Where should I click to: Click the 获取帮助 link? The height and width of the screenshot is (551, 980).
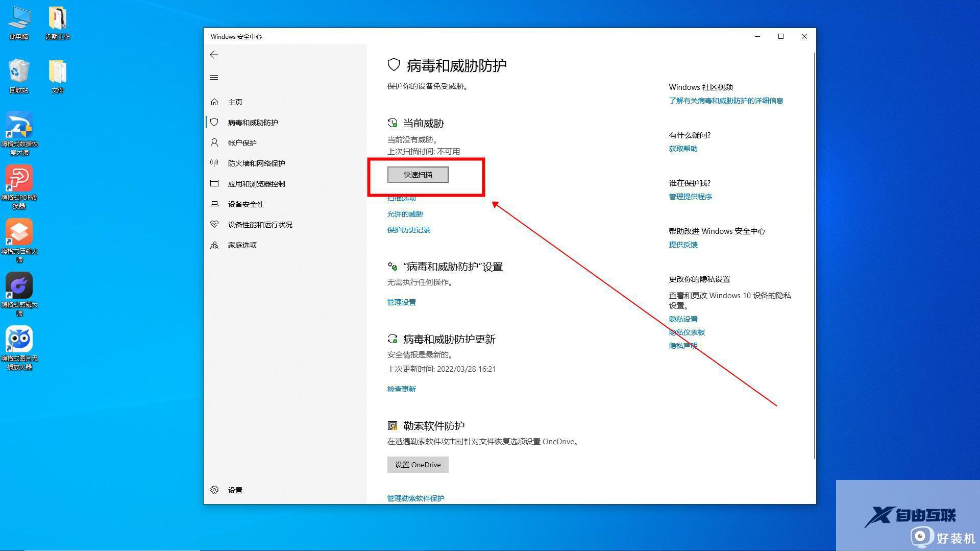coord(683,149)
